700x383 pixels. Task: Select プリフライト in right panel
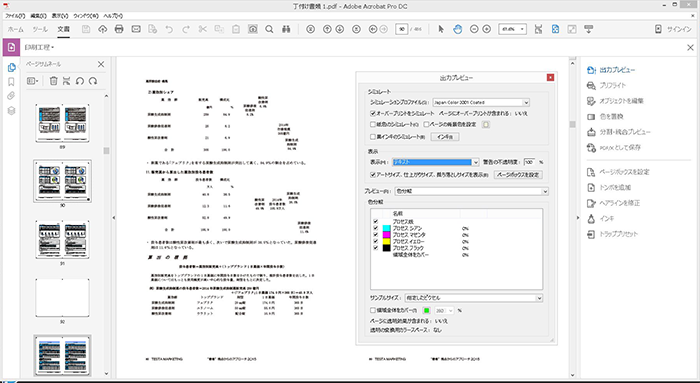pyautogui.click(x=606, y=85)
